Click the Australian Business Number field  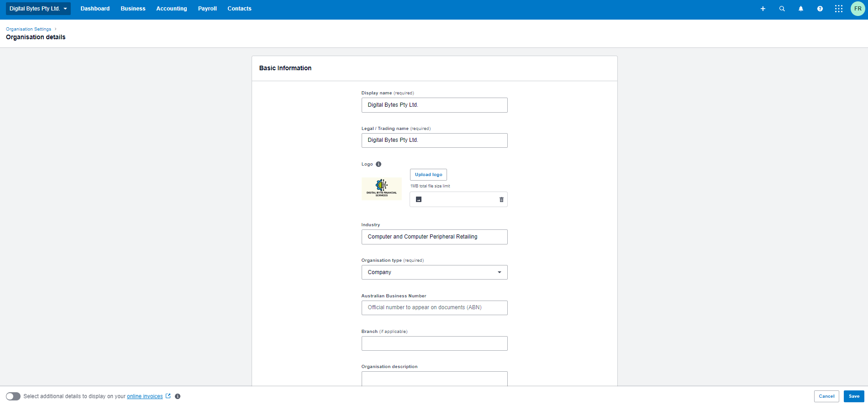(x=434, y=308)
